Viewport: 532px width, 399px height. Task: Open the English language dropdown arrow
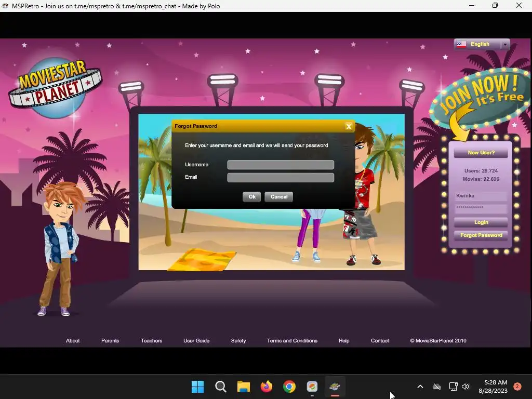(505, 45)
